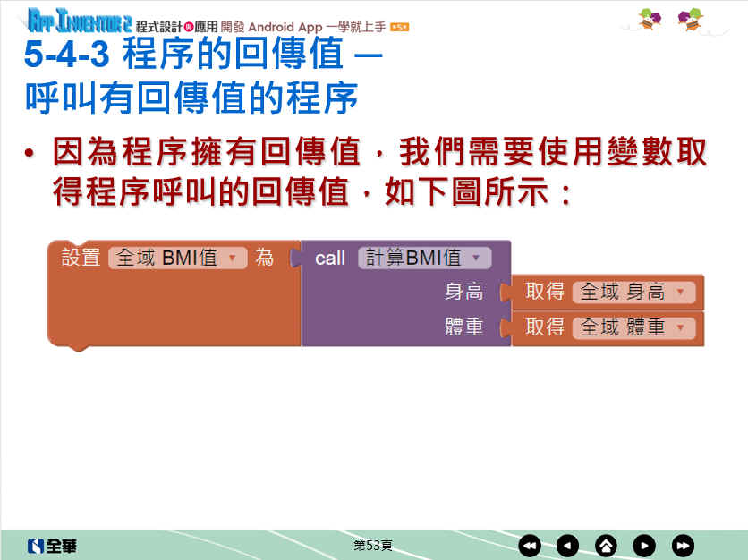Screen dimensions: 748x560
Task: Click the App Inventor 2 logo
Action: [x=79, y=20]
